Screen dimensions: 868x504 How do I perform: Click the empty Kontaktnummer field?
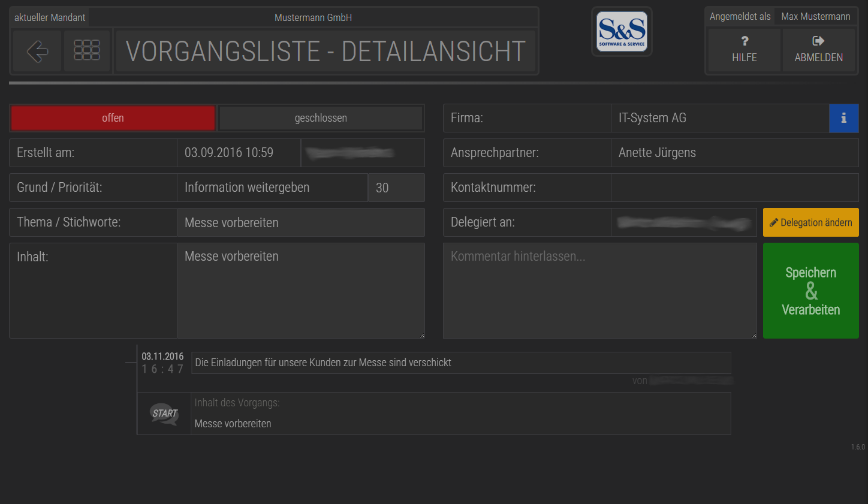click(735, 188)
